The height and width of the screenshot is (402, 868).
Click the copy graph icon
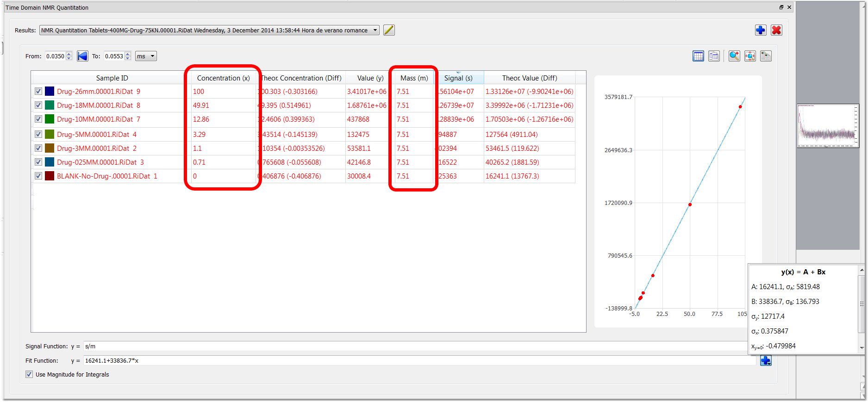click(x=766, y=56)
